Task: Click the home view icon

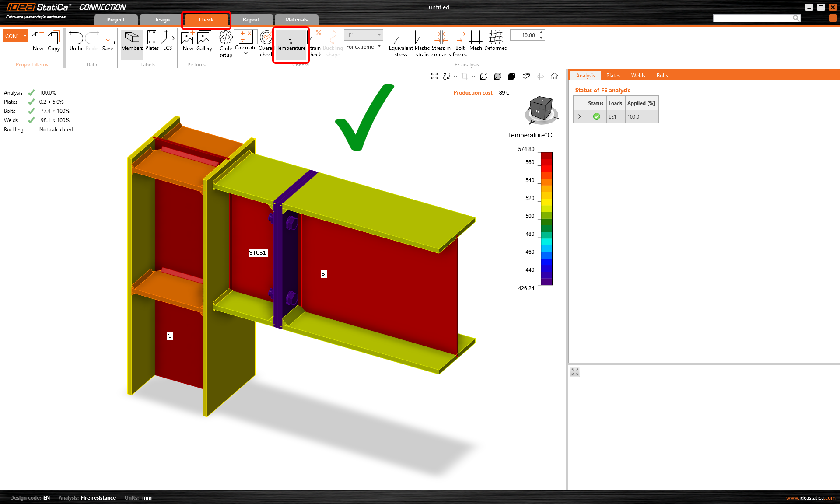Action: coord(554,76)
